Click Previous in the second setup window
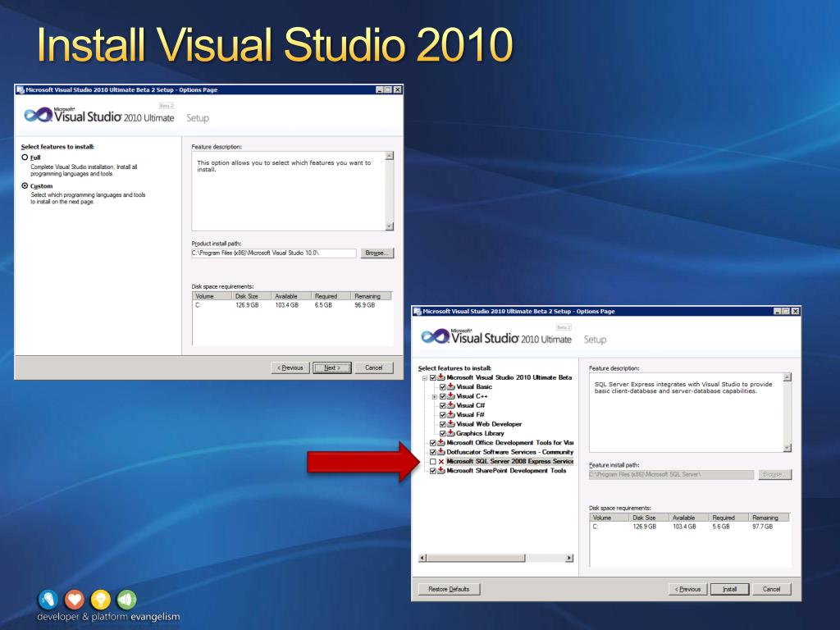The width and height of the screenshot is (840, 630). coord(688,589)
